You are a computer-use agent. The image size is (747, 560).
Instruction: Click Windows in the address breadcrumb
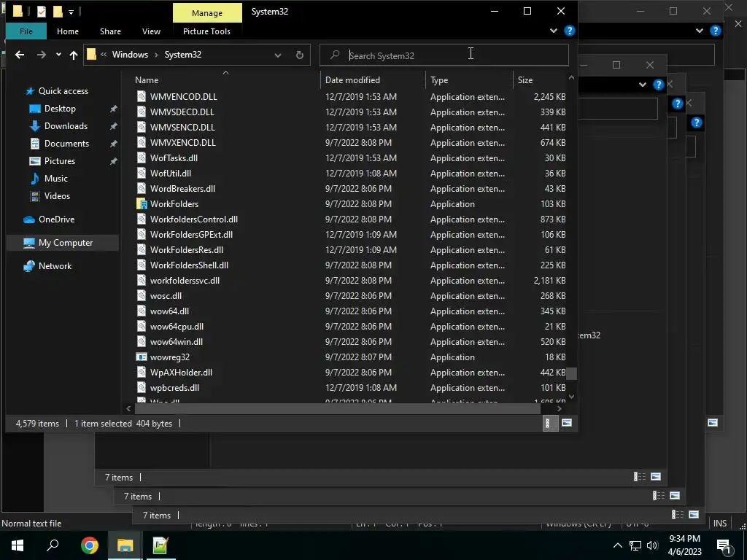click(130, 55)
